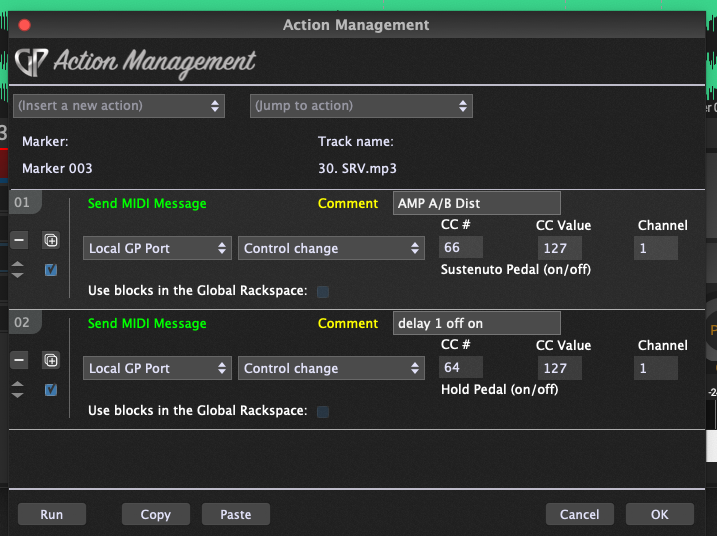Duplicate action 01 using the plus icon
This screenshot has height=536, width=717.
51,240
